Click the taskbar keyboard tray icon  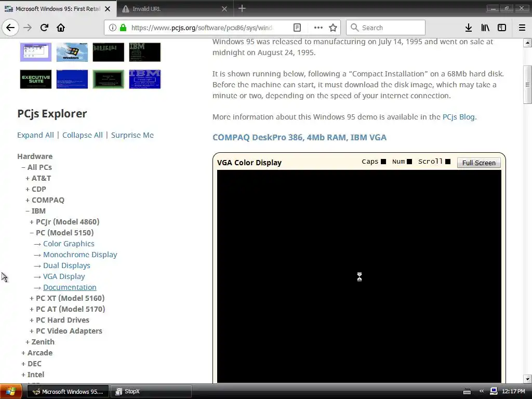467,392
